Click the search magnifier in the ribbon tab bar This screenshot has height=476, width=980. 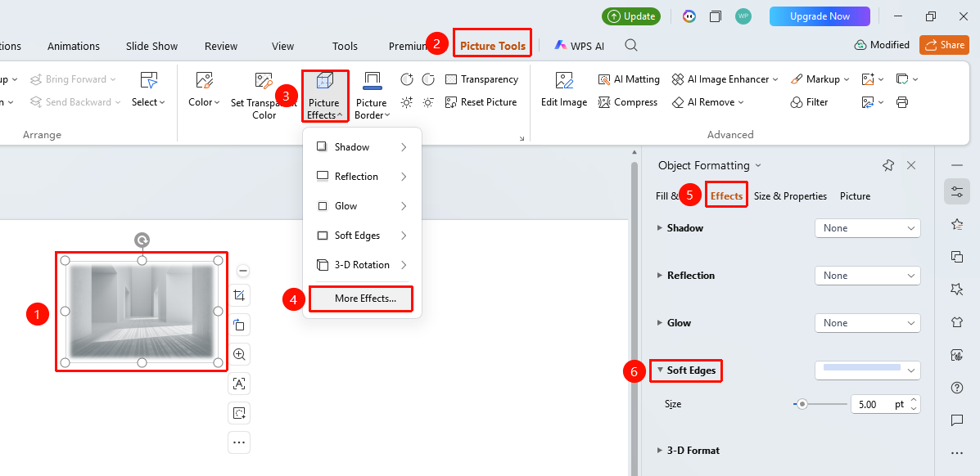coord(631,45)
